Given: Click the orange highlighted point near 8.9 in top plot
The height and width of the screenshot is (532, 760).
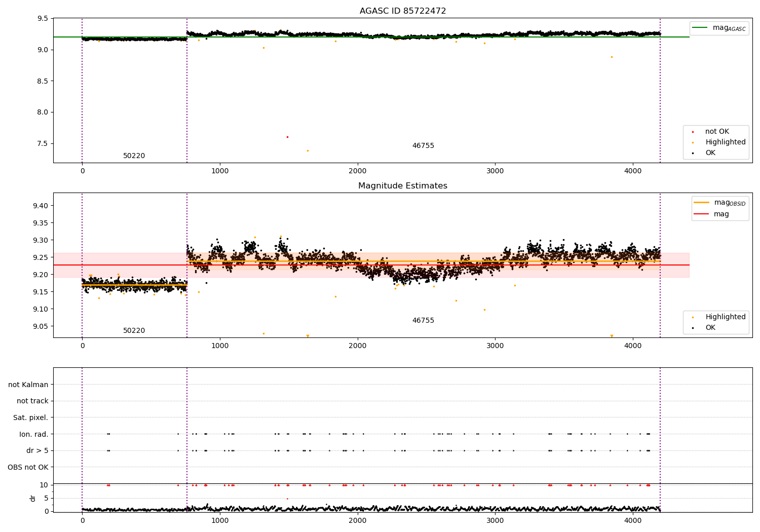Looking at the screenshot, I should coord(612,57).
